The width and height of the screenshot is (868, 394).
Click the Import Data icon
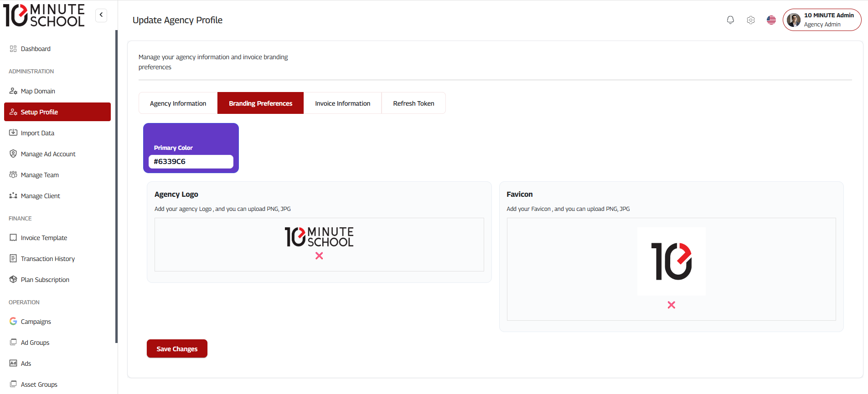pyautogui.click(x=13, y=133)
